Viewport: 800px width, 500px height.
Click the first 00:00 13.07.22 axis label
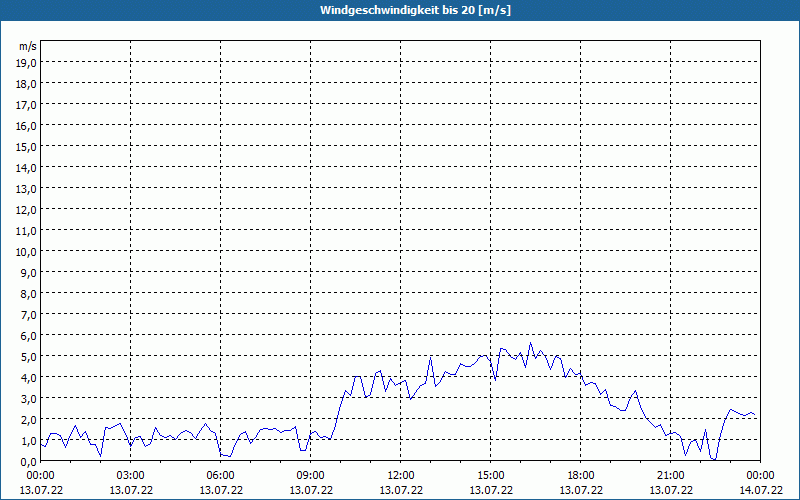pos(41,483)
